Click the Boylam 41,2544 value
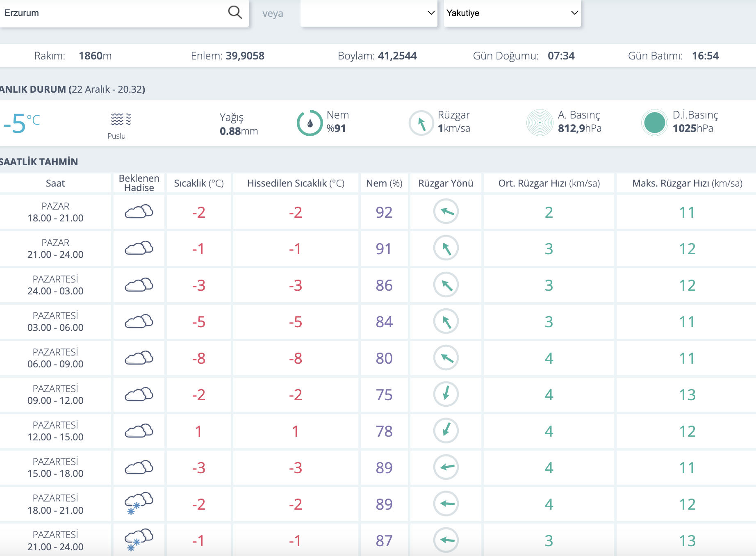756x556 pixels. (x=397, y=56)
